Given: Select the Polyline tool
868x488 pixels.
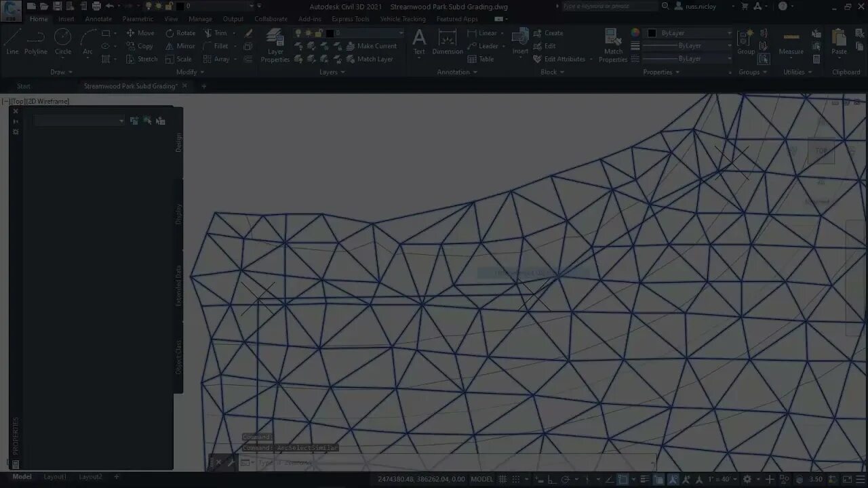Looking at the screenshot, I should pos(36,42).
